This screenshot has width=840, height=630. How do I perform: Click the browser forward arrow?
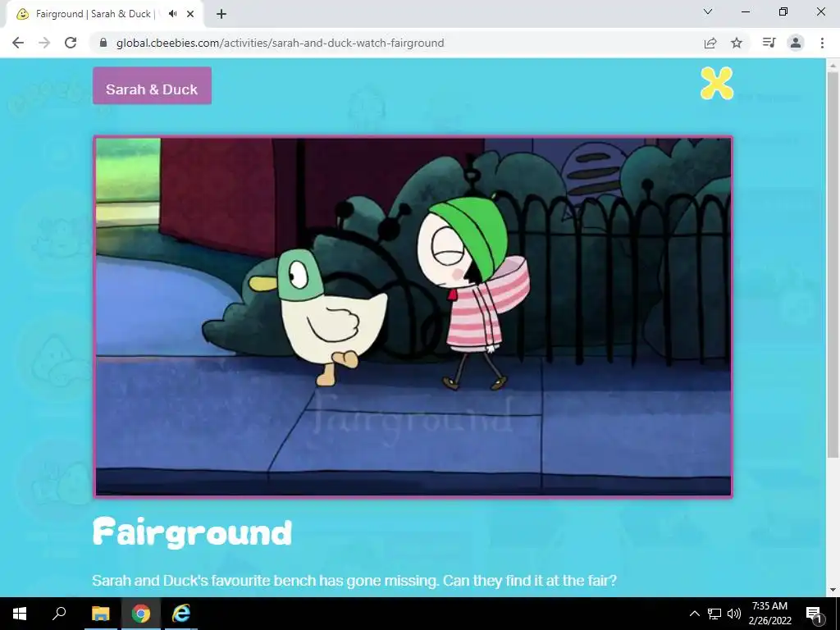tap(44, 43)
